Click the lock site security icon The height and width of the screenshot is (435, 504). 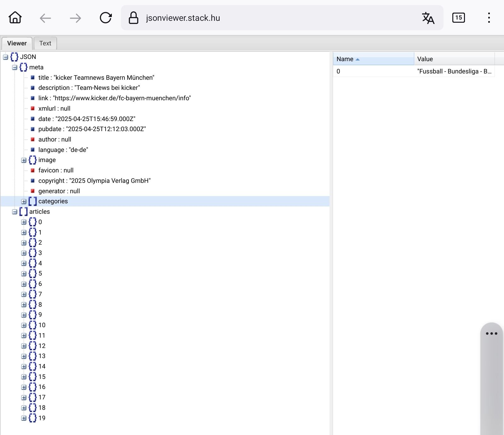click(134, 18)
